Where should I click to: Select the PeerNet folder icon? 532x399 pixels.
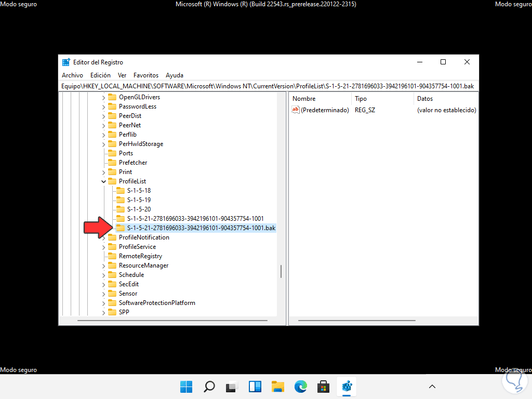click(112, 125)
